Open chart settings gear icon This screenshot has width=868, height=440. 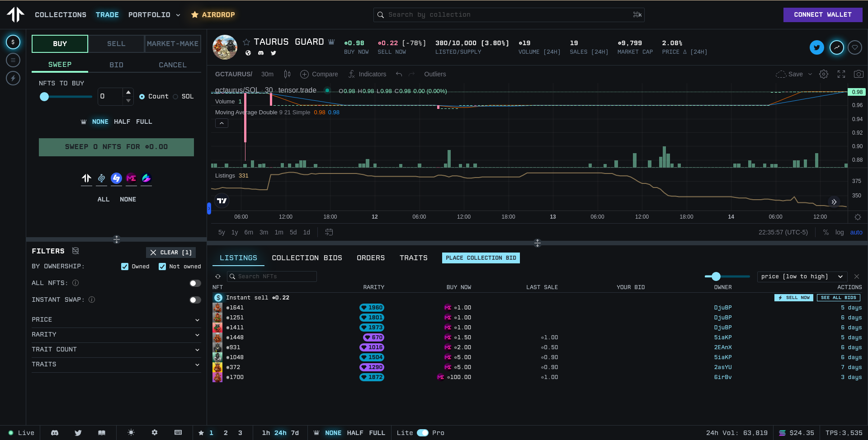point(824,74)
